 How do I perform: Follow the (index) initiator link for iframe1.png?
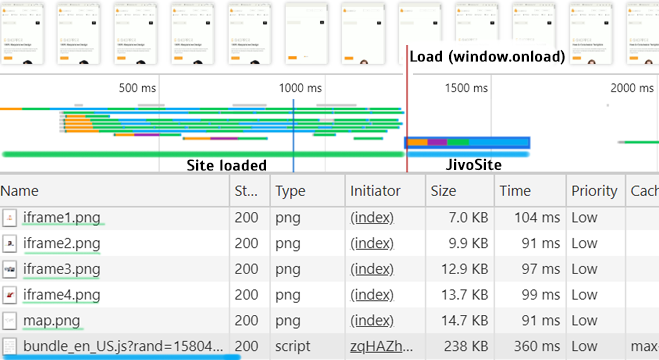pos(372,218)
